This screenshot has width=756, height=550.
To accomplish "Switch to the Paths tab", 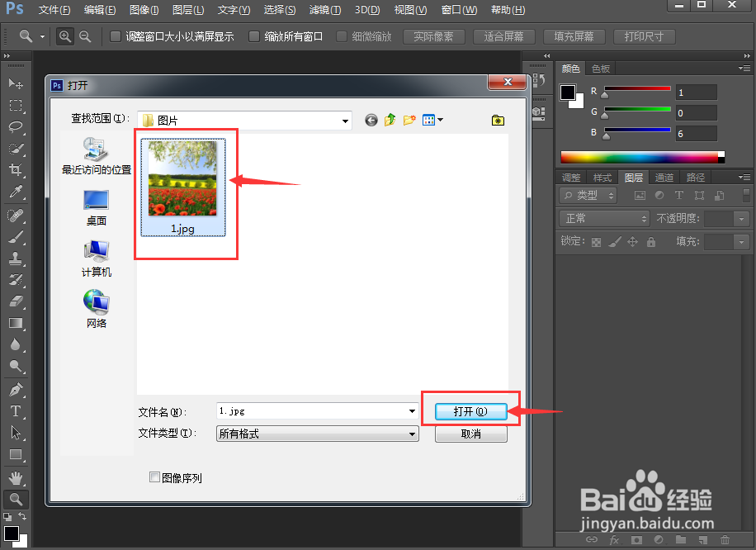I will [x=695, y=178].
